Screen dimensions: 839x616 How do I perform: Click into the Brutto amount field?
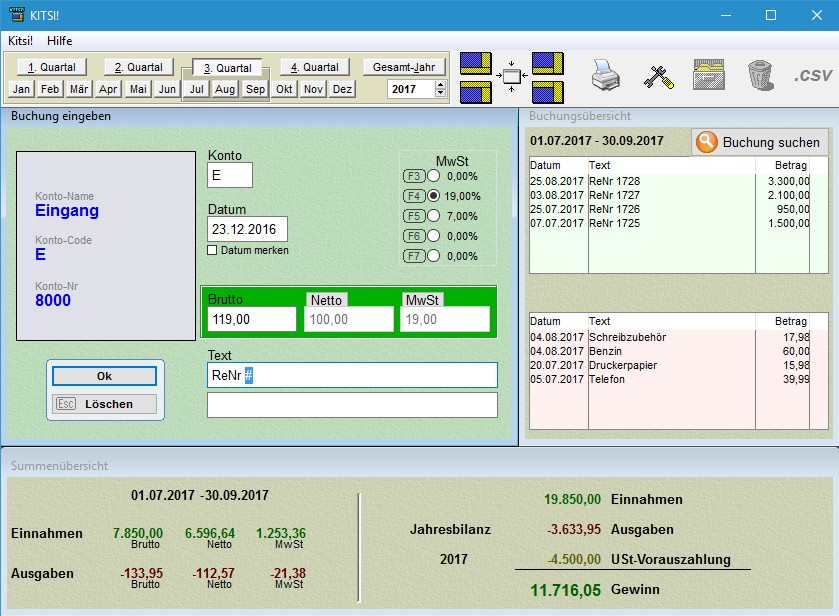coord(252,319)
